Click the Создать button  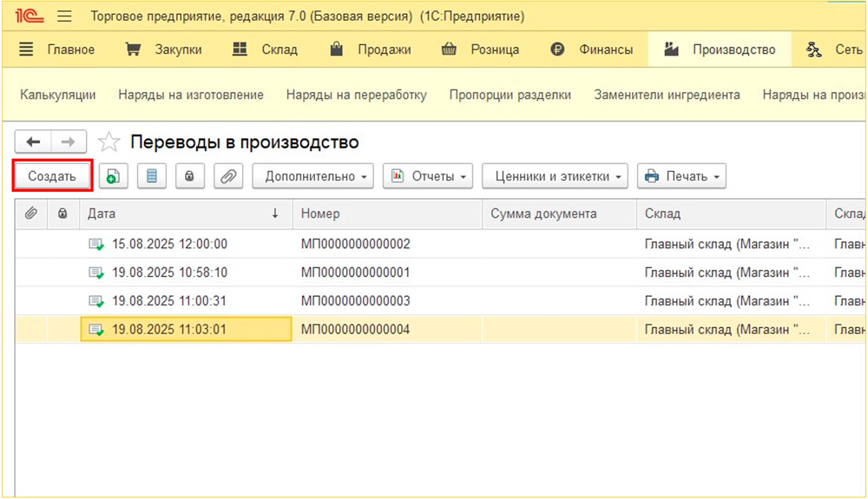[x=52, y=176]
